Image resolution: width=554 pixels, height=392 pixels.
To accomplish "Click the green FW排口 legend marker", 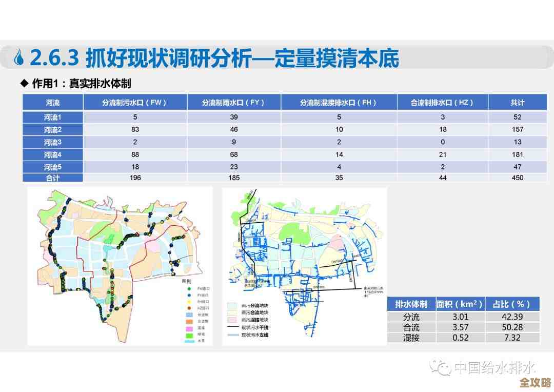I will pos(189,289).
